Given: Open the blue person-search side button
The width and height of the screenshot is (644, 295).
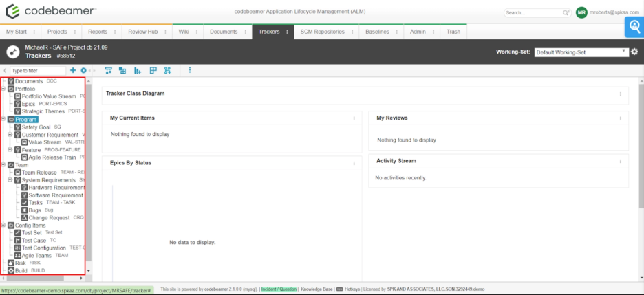Looking at the screenshot, I should 634,27.
